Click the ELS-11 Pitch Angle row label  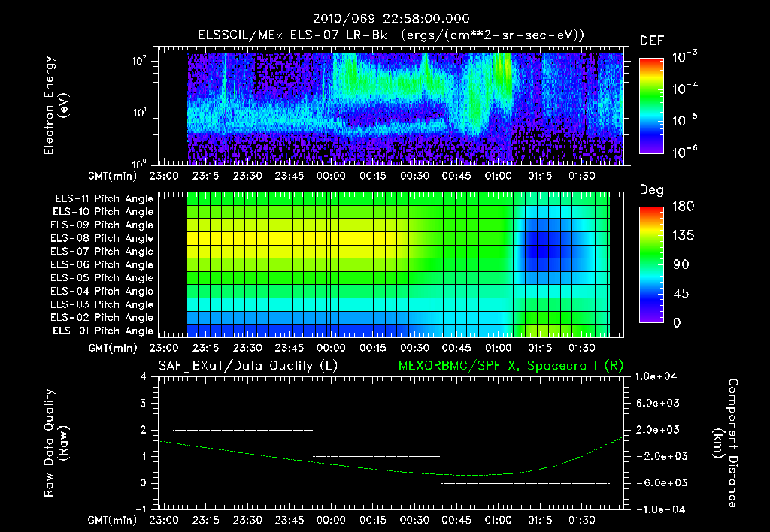[104, 199]
